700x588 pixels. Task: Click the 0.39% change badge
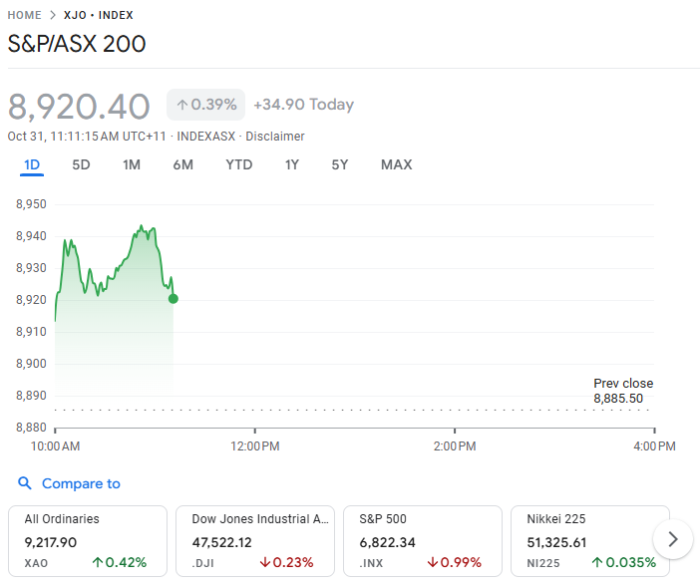[205, 105]
